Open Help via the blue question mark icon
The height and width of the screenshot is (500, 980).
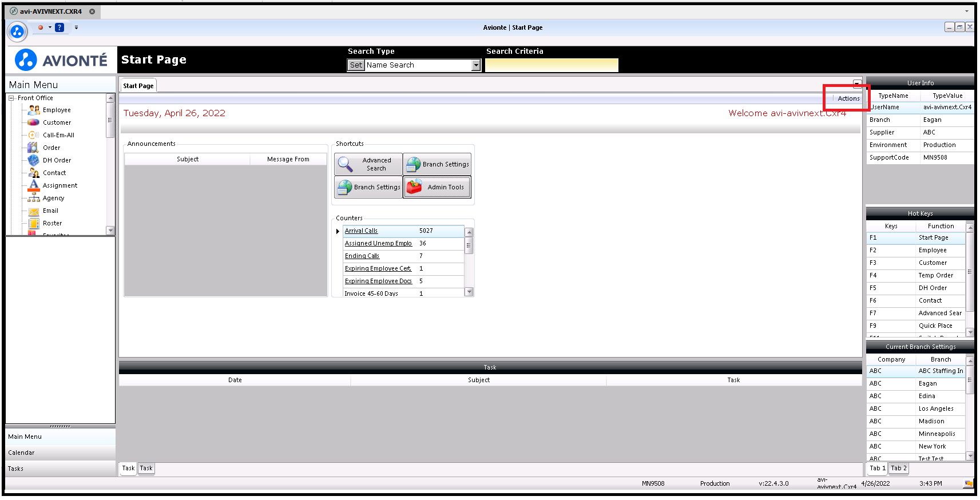point(59,27)
